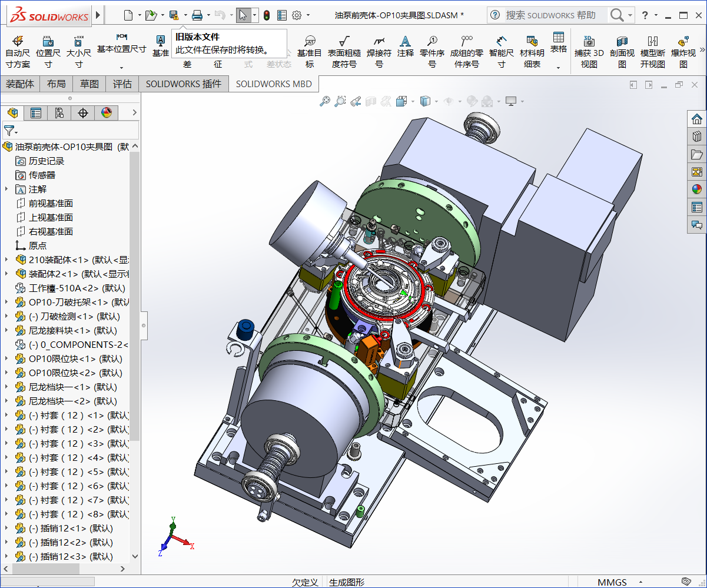Viewport: 707px width, 588px height.
Task: Select 传感器 in the feature tree
Action: tap(42, 175)
